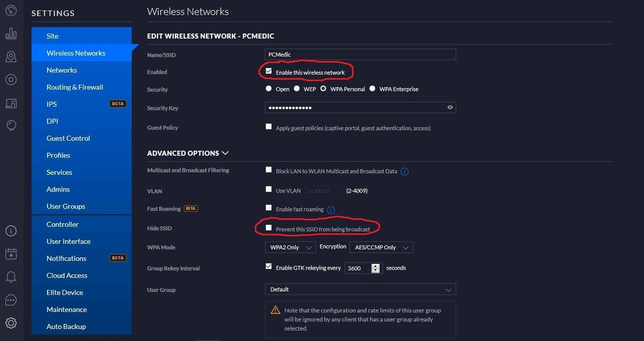Go to Routing & Firewall settings
Viewport: 644px width, 341px height.
(75, 87)
